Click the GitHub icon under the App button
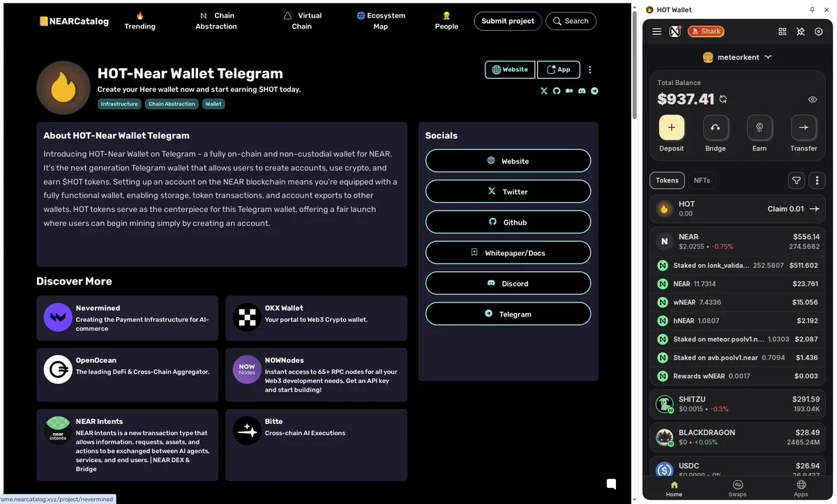Image resolution: width=837 pixels, height=504 pixels. pyautogui.click(x=557, y=91)
